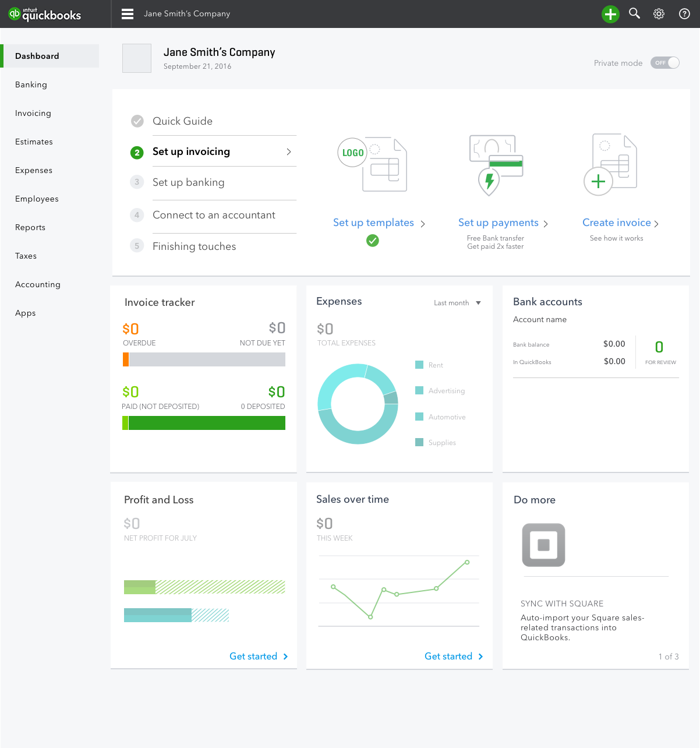Click the green step 2 circle
The height and width of the screenshot is (748, 700).
(x=137, y=153)
